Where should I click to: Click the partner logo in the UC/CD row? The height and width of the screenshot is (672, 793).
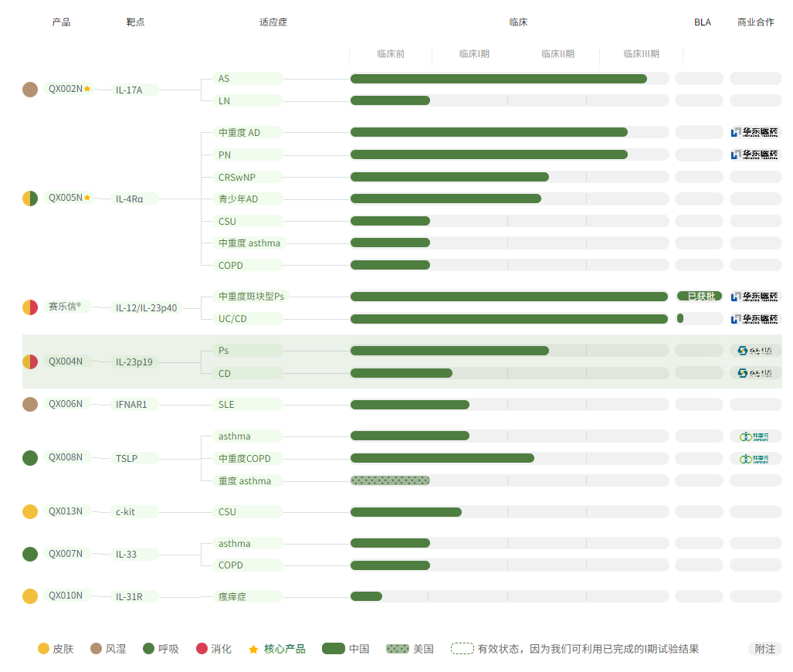click(x=754, y=319)
